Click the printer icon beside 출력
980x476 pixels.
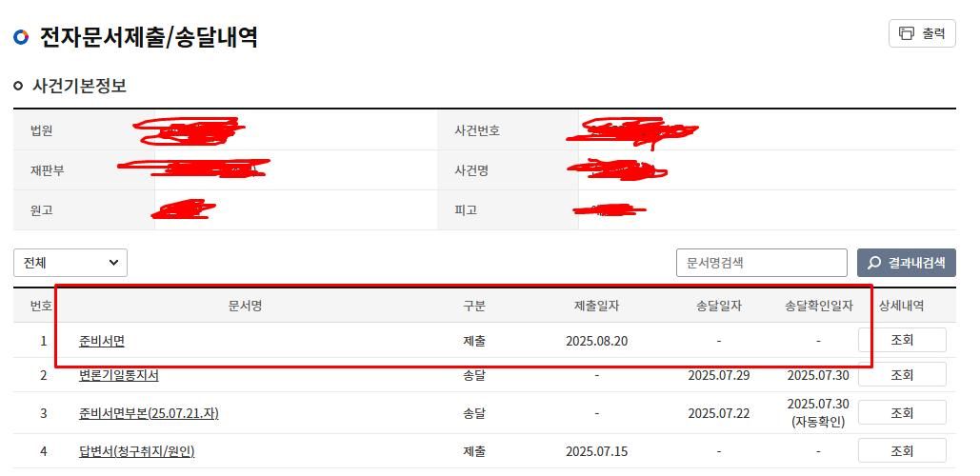[x=907, y=33]
